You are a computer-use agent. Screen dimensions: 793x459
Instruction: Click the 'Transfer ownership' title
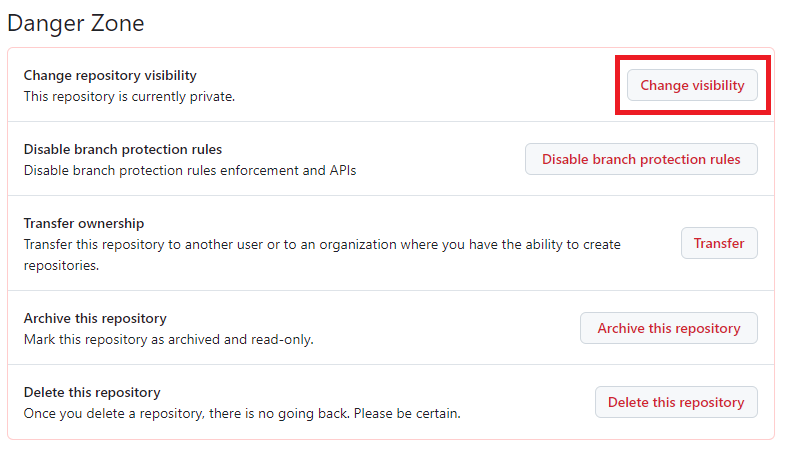pyautogui.click(x=84, y=223)
